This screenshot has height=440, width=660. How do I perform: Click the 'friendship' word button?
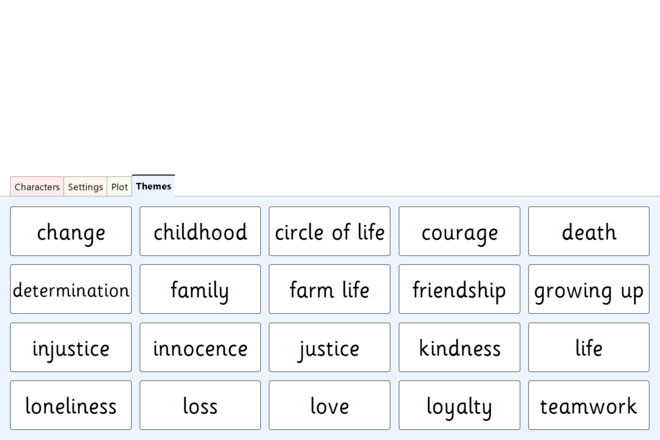pos(459,290)
